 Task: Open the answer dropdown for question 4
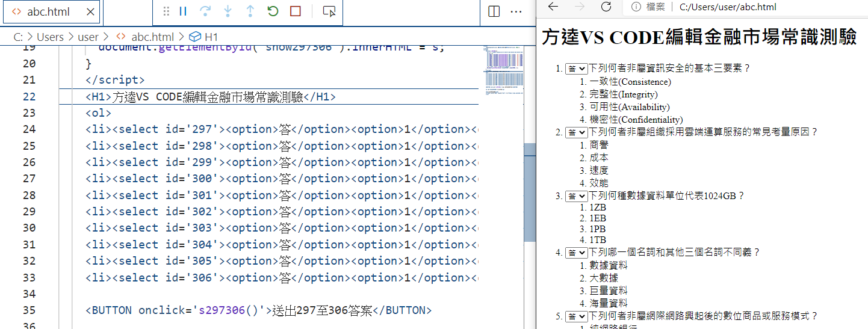click(576, 253)
